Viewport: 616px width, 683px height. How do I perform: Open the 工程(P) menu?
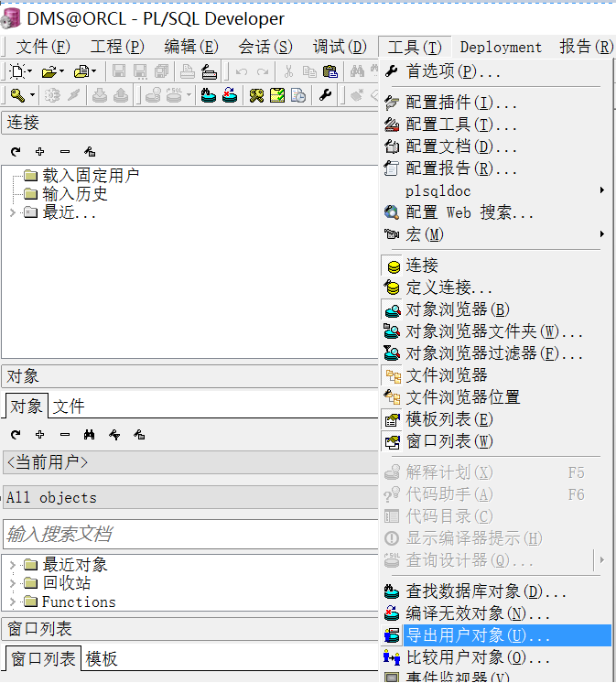117,47
